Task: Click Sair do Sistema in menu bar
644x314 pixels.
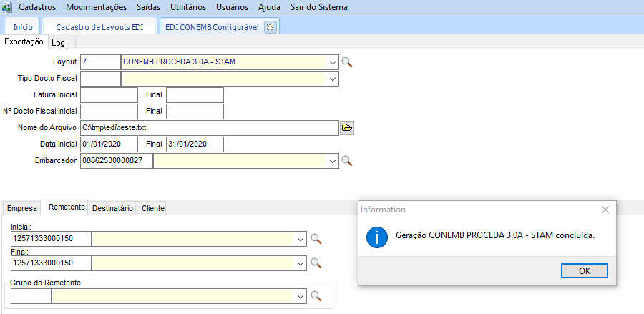Action: [x=319, y=7]
